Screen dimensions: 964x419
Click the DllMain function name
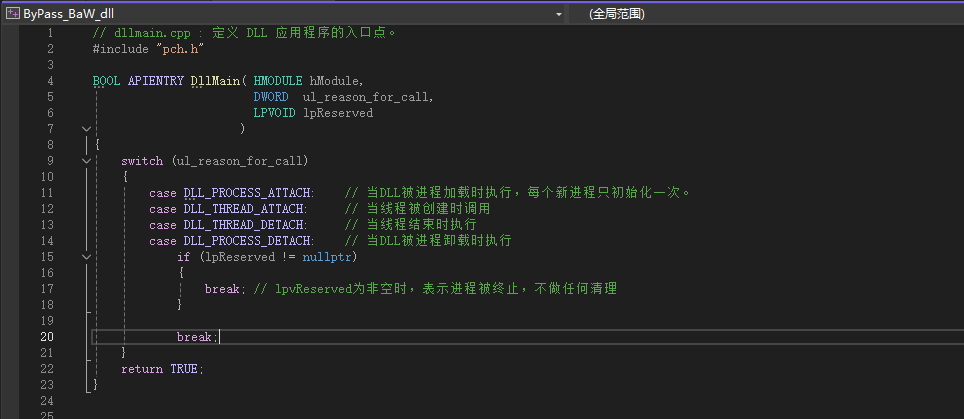(215, 80)
